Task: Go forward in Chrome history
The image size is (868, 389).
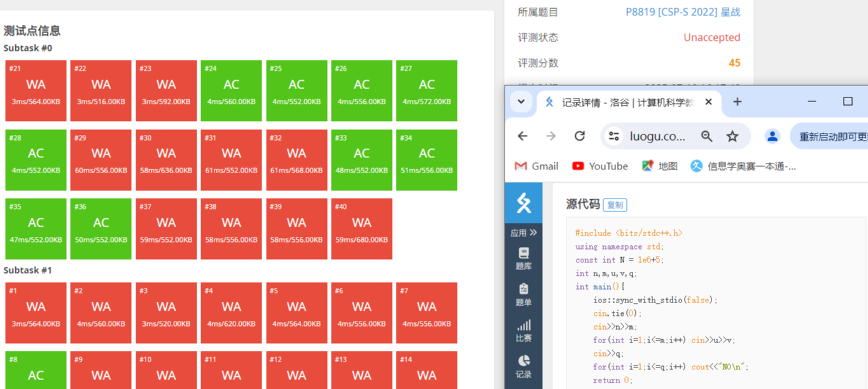Action: coord(551,136)
